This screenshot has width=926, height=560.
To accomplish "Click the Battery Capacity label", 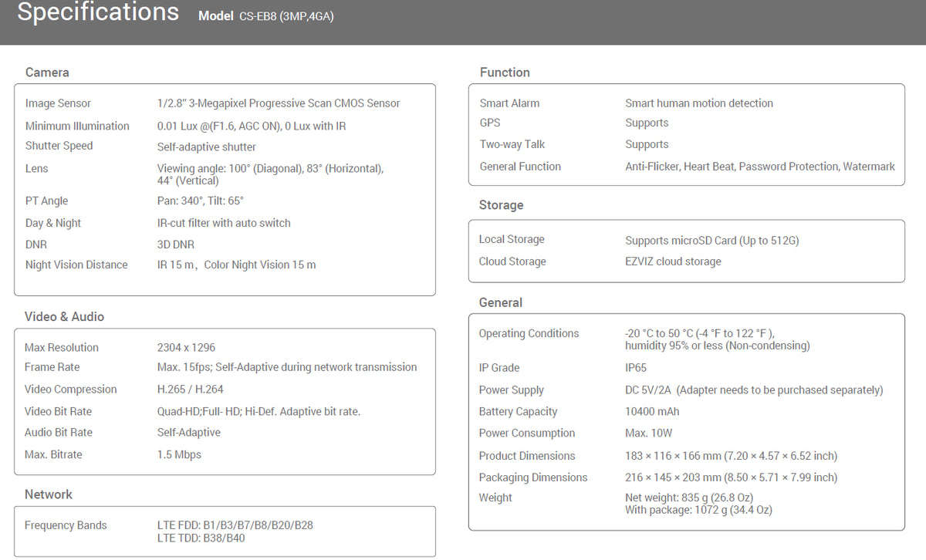I will [518, 412].
